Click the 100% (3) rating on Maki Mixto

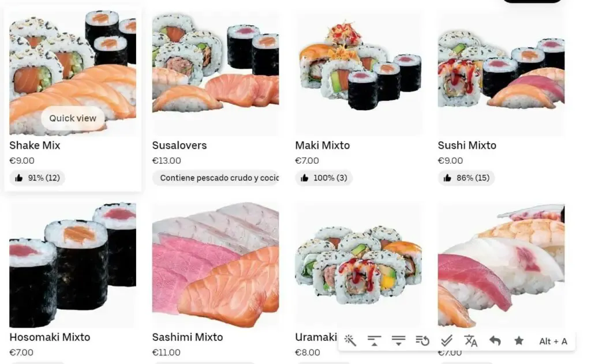pos(324,178)
